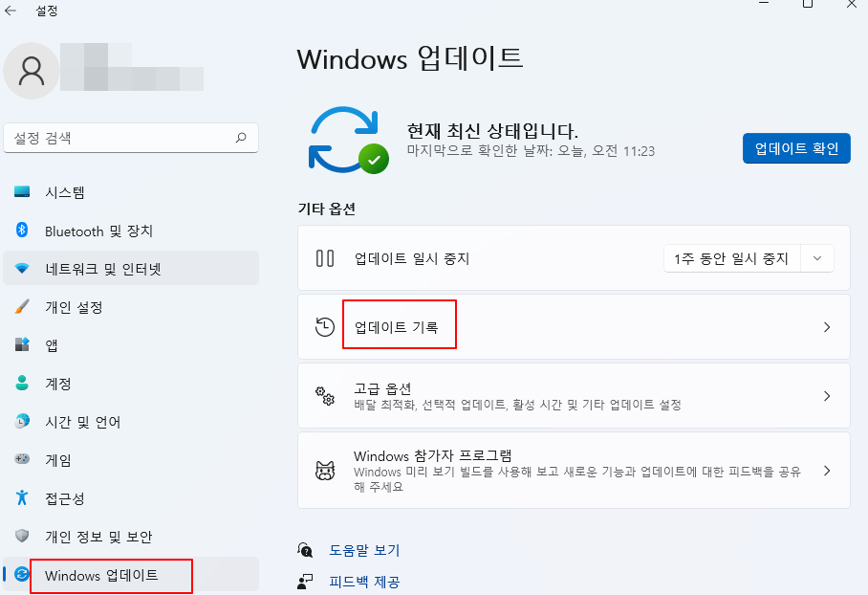Click the 앱 icon in the sidebar

(22, 344)
